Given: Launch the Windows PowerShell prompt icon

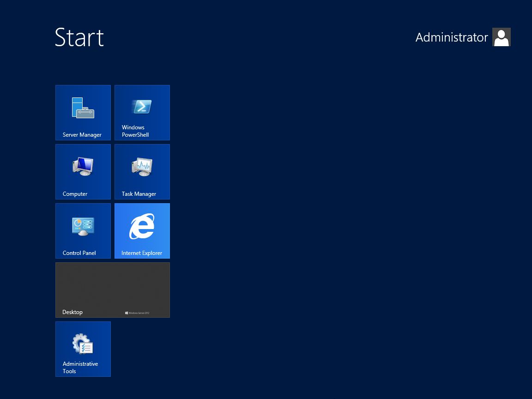Looking at the screenshot, I should [x=142, y=107].
